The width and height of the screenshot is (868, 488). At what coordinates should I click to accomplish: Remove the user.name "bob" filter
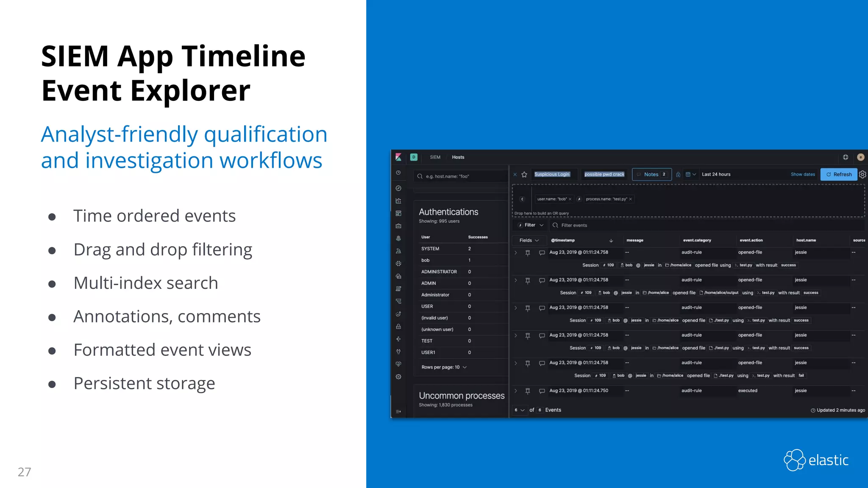[570, 199]
